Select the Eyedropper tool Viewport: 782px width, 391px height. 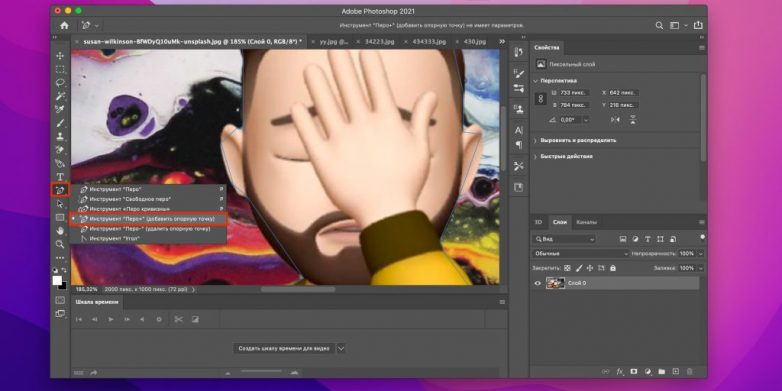(60, 109)
